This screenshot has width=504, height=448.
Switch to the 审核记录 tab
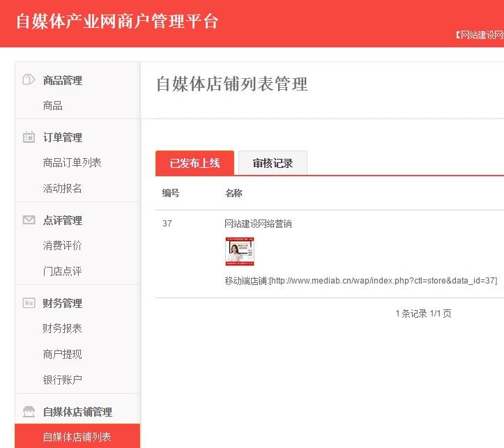point(273,163)
